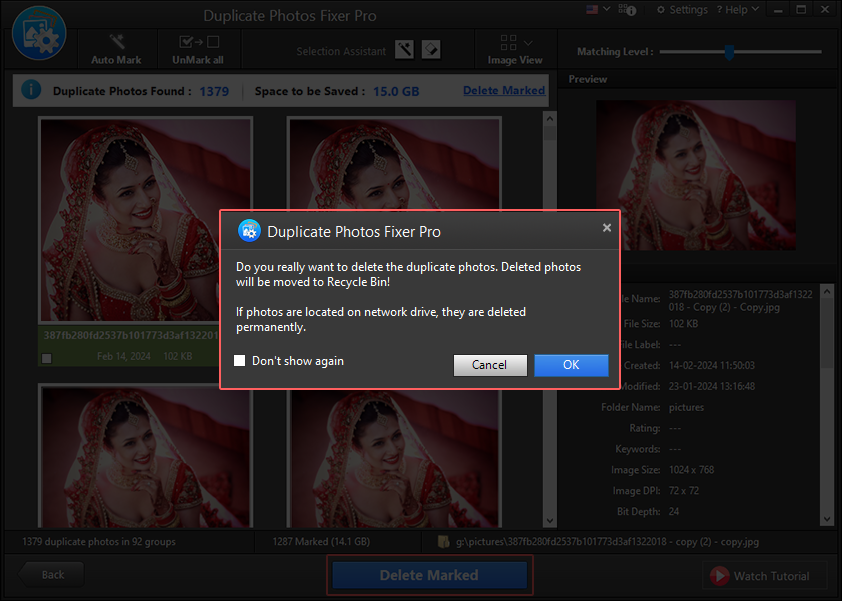This screenshot has width=842, height=601.
Task: Click the Feb 14, 2024 date under the first photo
Action: click(124, 357)
